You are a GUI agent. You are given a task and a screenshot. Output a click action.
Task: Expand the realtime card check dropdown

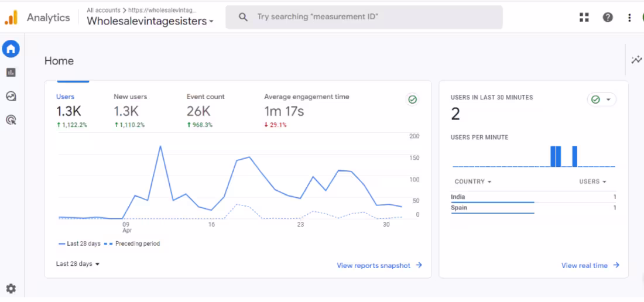[602, 99]
